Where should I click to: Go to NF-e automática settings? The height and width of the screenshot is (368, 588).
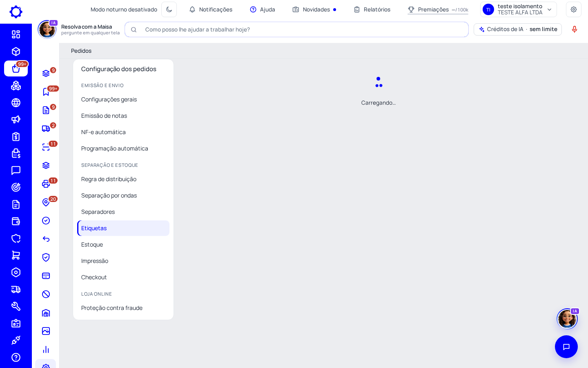(x=123, y=132)
